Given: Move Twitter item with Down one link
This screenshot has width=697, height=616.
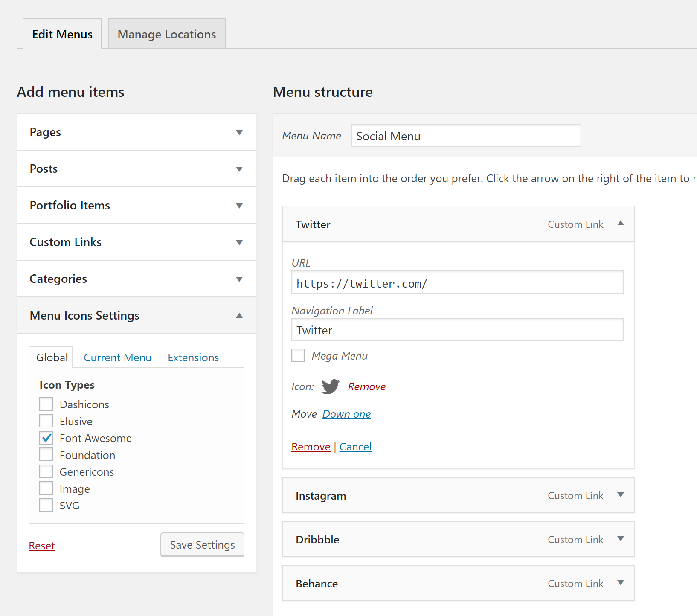Looking at the screenshot, I should point(346,414).
